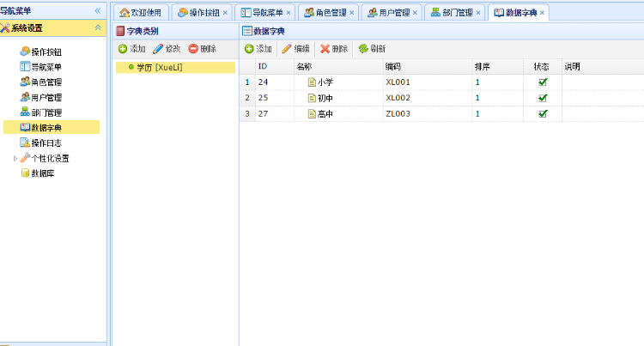644x346 pixels.
Task: Switch to the 导航菜单 tab
Action: point(267,13)
